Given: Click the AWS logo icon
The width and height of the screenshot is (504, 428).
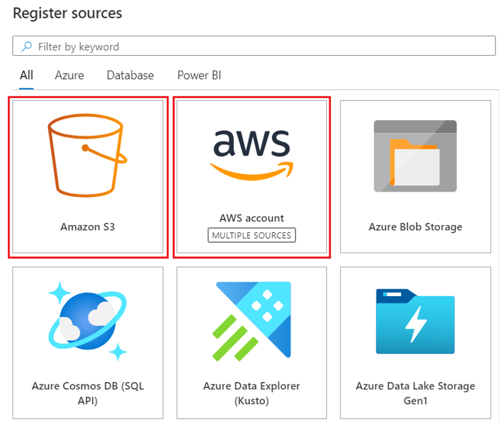Looking at the screenshot, I should click(251, 155).
